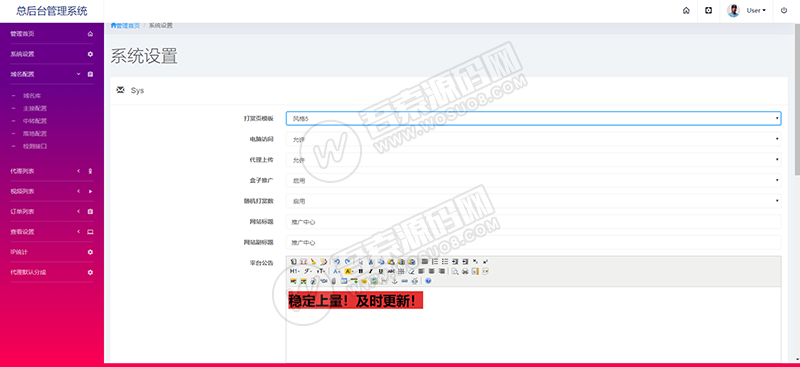The height and width of the screenshot is (367, 800).
Task: Select the 主跳配置 submenu item
Action: (35, 108)
